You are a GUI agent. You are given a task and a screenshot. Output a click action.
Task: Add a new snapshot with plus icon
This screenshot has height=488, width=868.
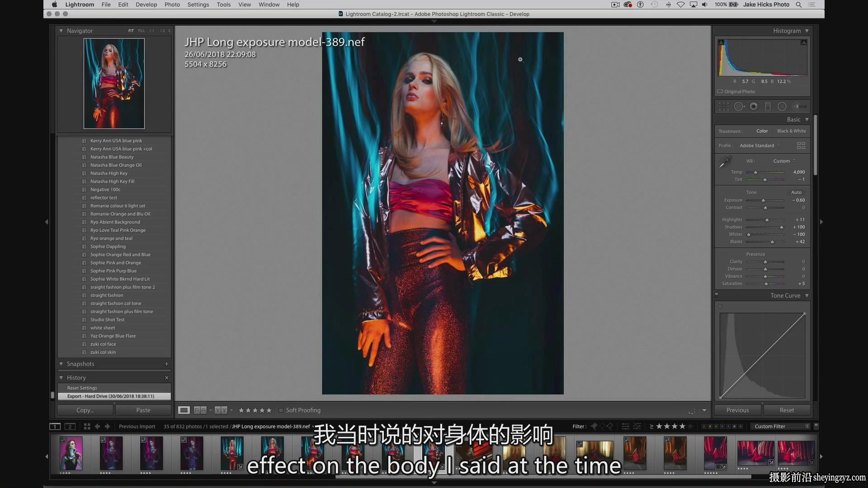166,364
